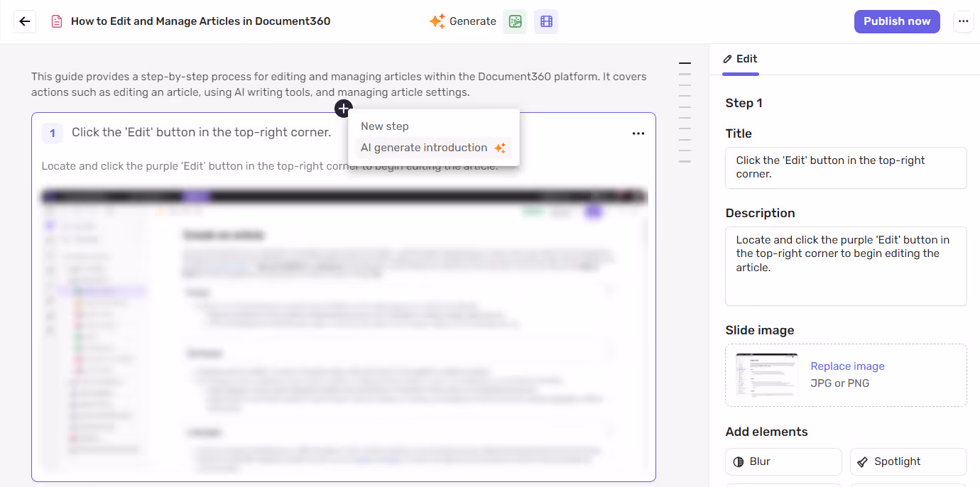The height and width of the screenshot is (487, 980).
Task: Choose AI generate introduction menu item
Action: (432, 148)
